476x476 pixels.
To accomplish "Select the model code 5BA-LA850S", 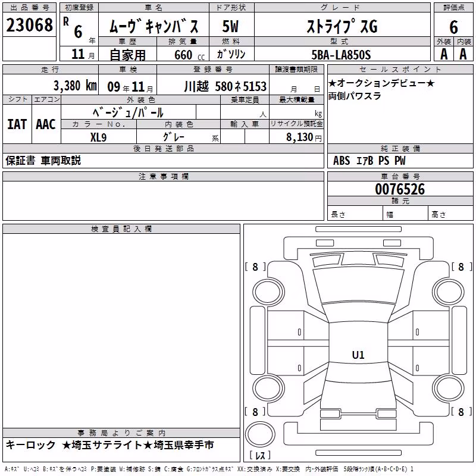I will [x=341, y=55].
